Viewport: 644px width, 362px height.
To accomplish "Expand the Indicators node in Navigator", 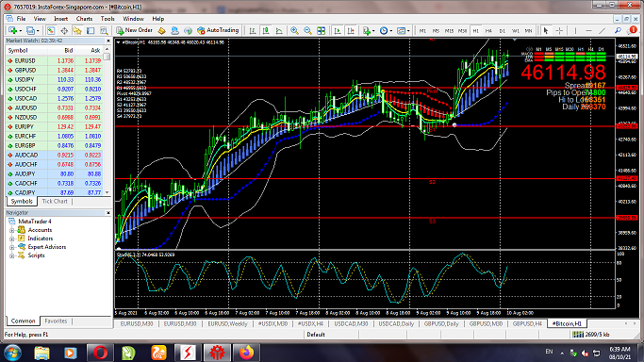I will click(x=12, y=239).
